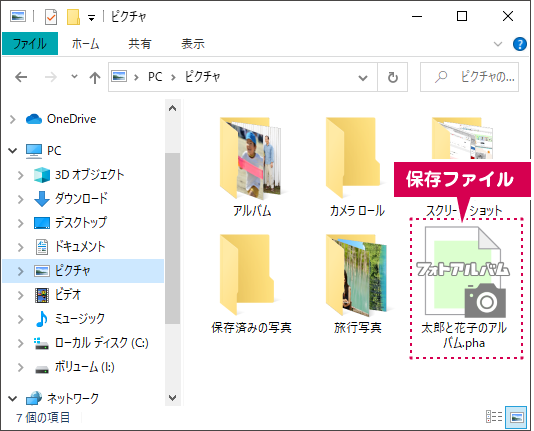Switch to large icons view in status bar
The width and height of the screenshot is (534, 431).
(516, 417)
